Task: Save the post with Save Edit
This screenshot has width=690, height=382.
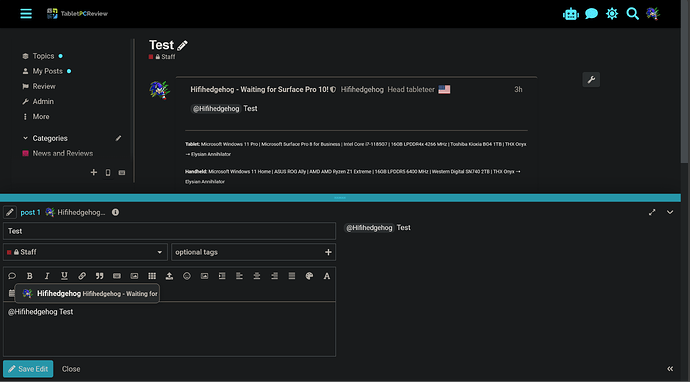Action: pyautogui.click(x=28, y=369)
